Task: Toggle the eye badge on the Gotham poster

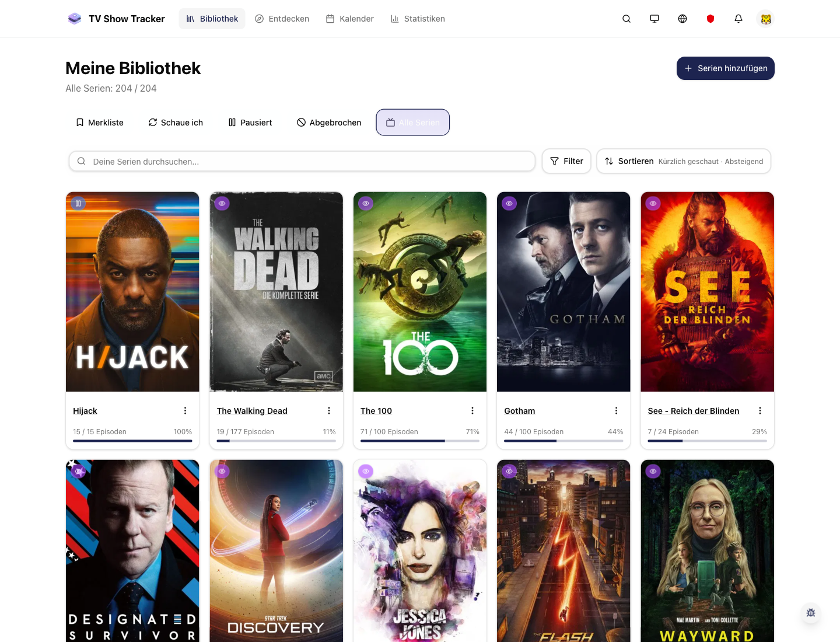Action: point(509,203)
